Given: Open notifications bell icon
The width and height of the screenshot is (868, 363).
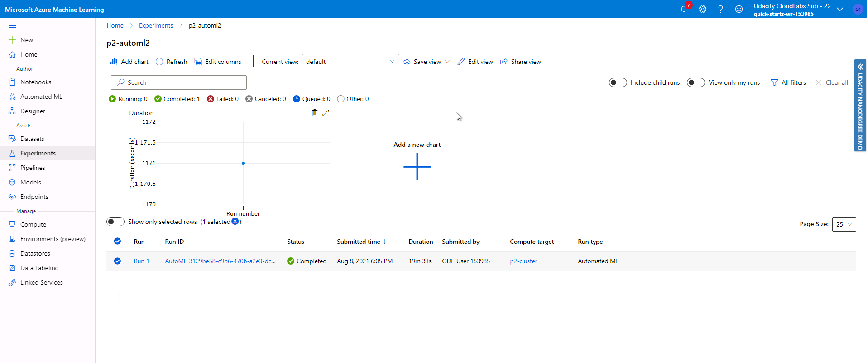Looking at the screenshot, I should [x=684, y=9].
